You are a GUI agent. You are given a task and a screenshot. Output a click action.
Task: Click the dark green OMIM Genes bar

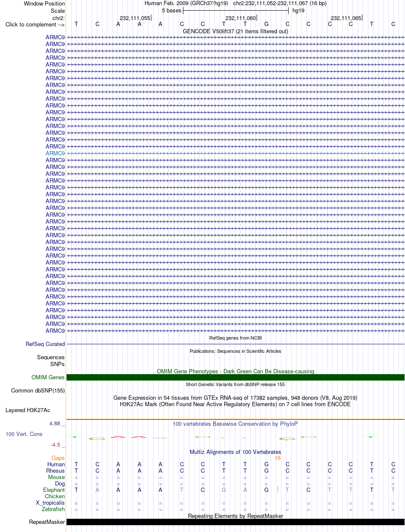click(x=236, y=377)
